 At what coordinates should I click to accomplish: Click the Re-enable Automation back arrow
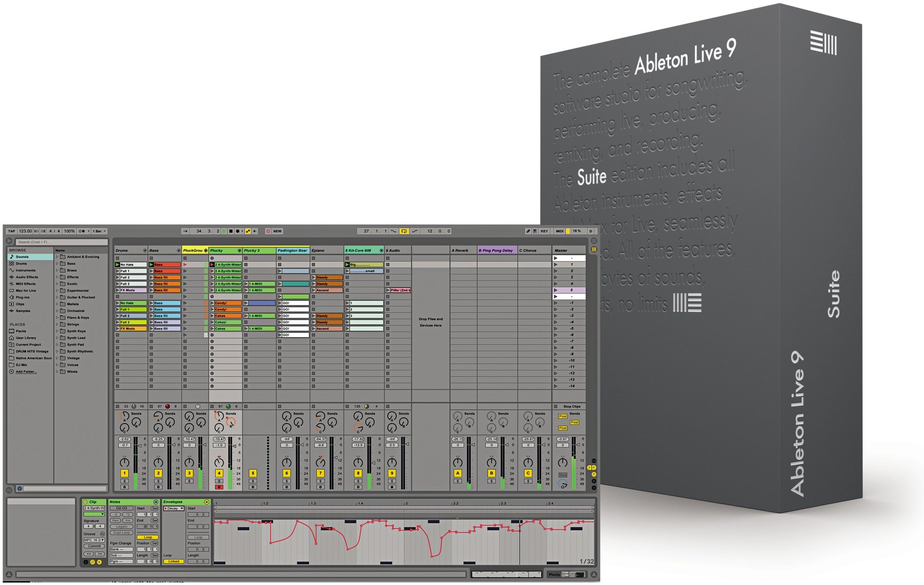click(x=255, y=231)
